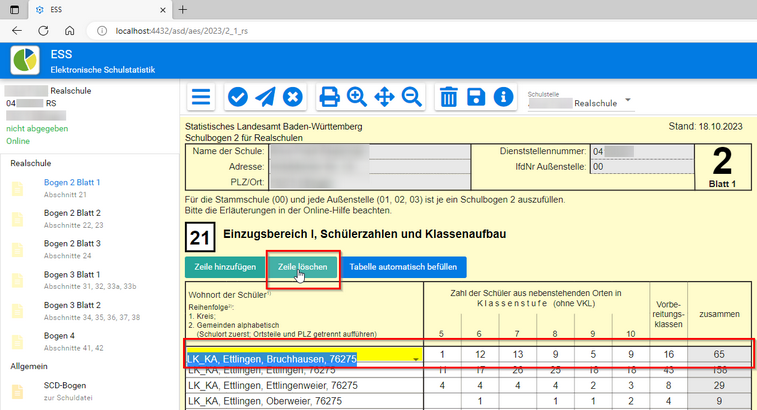Expand dropdown arrow in Bruchhausen row

click(x=414, y=356)
